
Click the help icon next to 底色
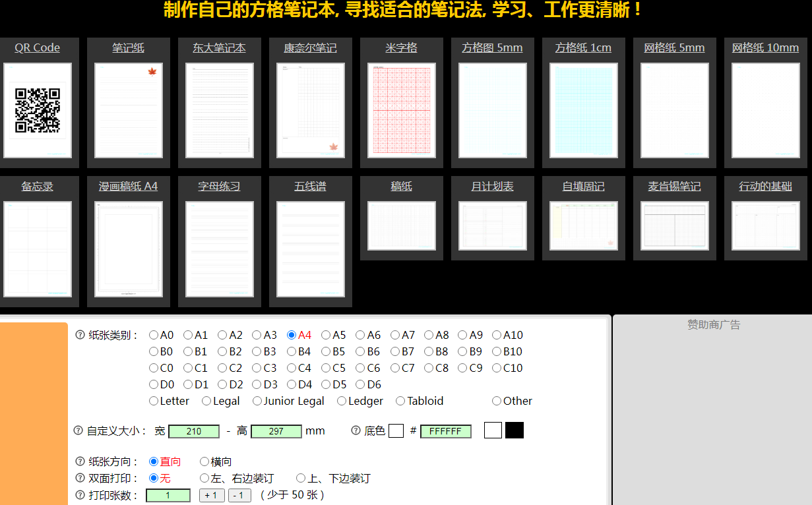coord(356,431)
